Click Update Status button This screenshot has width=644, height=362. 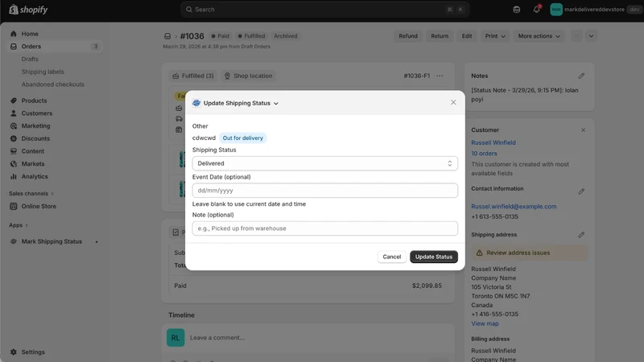434,257
